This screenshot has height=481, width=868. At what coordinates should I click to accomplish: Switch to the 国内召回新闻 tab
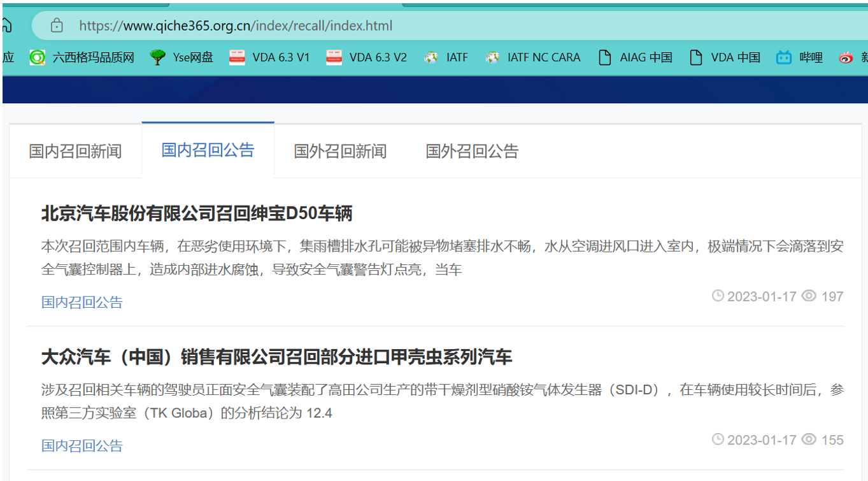click(x=75, y=151)
